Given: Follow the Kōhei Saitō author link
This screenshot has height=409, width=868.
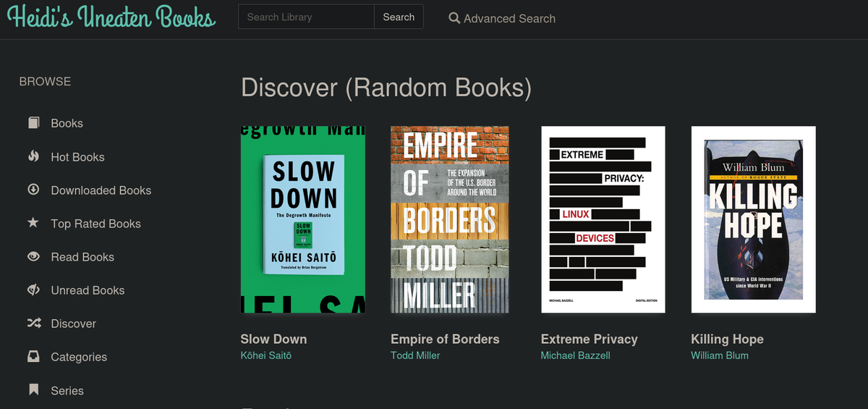Looking at the screenshot, I should pos(265,355).
